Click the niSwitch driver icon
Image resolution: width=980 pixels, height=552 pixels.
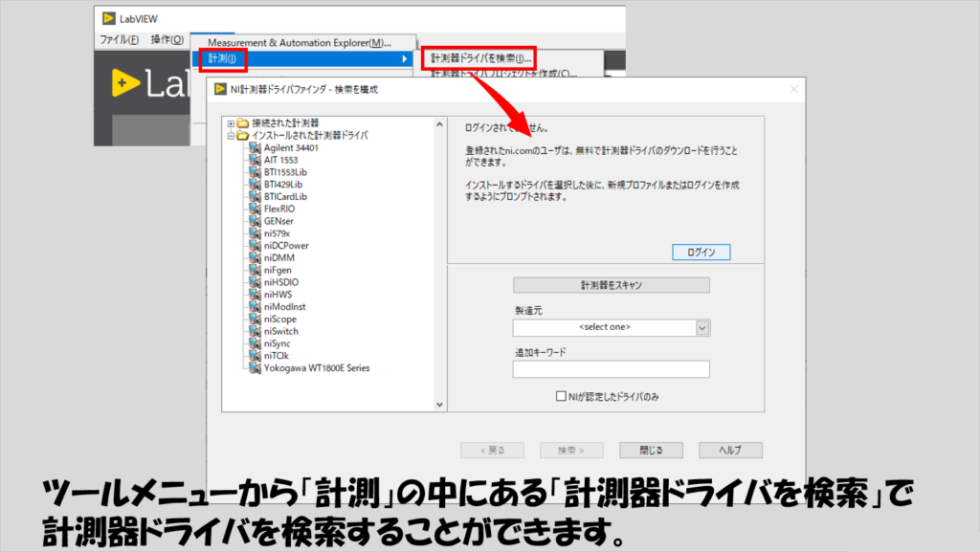click(255, 332)
